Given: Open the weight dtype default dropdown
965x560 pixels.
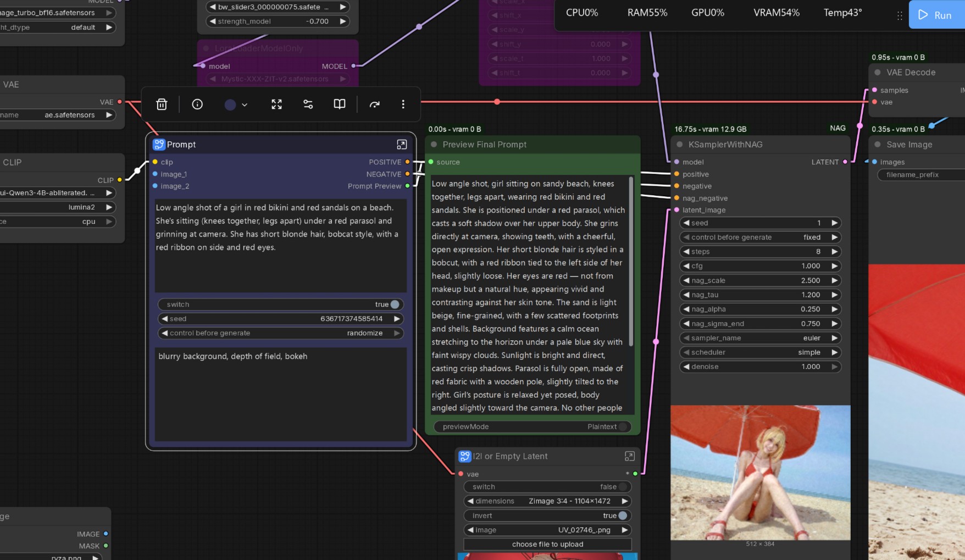Looking at the screenshot, I should (x=57, y=27).
